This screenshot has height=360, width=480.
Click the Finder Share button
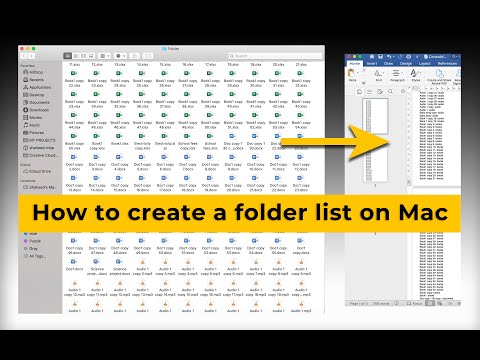click(135, 56)
